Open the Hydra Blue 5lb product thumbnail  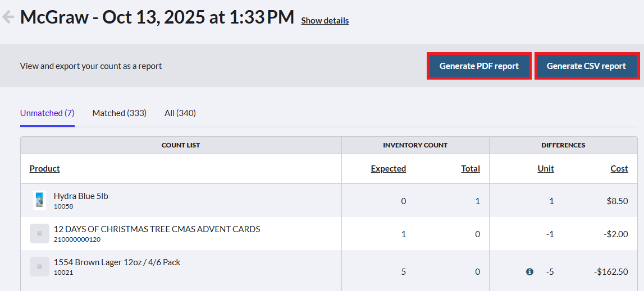coord(39,201)
